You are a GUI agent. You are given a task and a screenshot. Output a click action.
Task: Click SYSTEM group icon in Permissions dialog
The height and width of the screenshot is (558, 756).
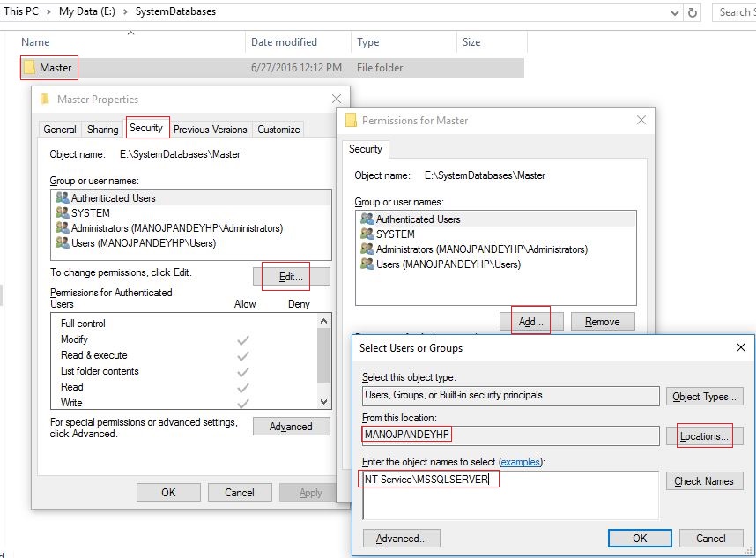point(367,234)
